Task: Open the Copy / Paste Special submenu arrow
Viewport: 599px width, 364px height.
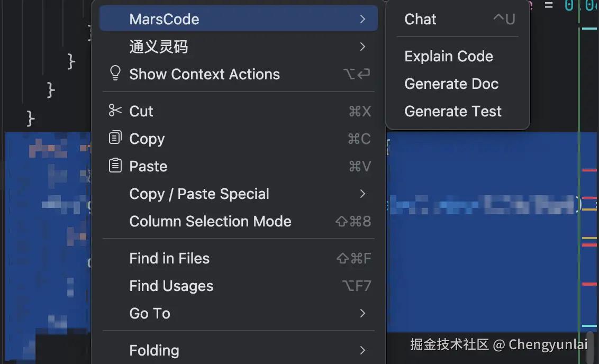Action: click(x=362, y=194)
